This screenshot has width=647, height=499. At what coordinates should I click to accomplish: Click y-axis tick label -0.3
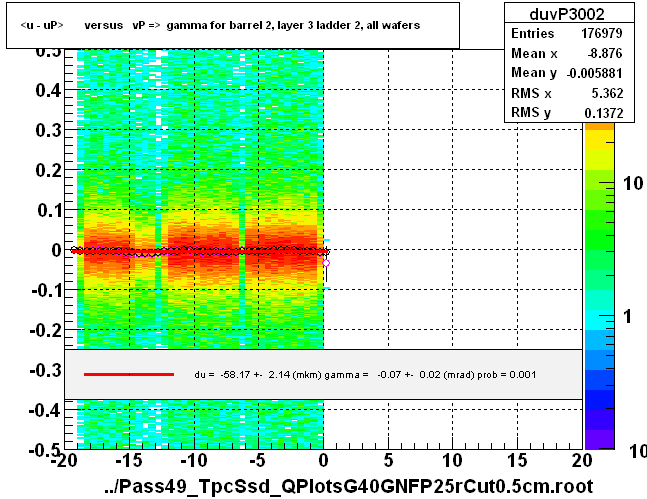click(46, 370)
